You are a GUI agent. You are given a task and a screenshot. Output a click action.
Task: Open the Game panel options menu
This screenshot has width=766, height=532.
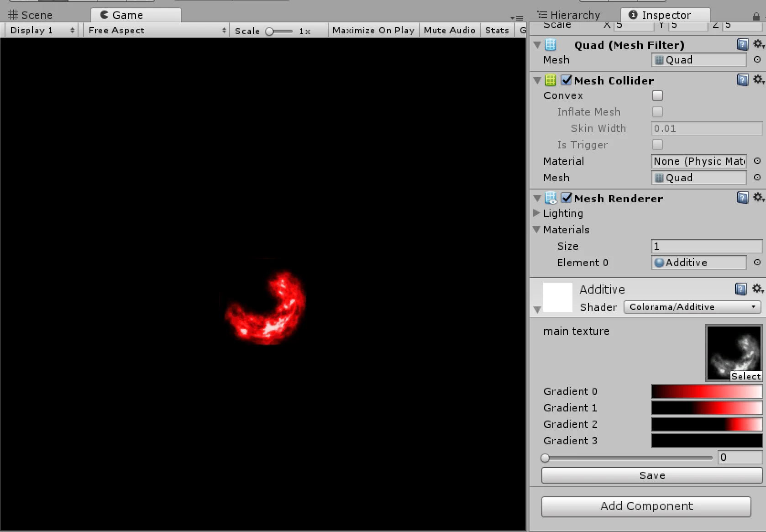tap(517, 18)
